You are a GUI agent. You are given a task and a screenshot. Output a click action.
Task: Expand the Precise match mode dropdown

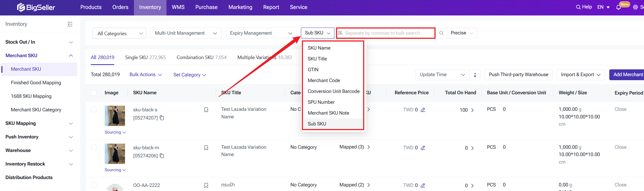[x=462, y=33]
